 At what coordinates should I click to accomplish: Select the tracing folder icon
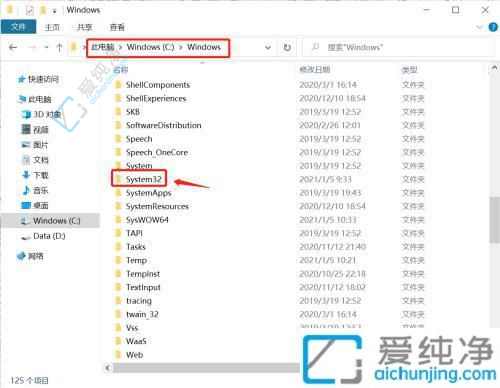[x=118, y=301]
